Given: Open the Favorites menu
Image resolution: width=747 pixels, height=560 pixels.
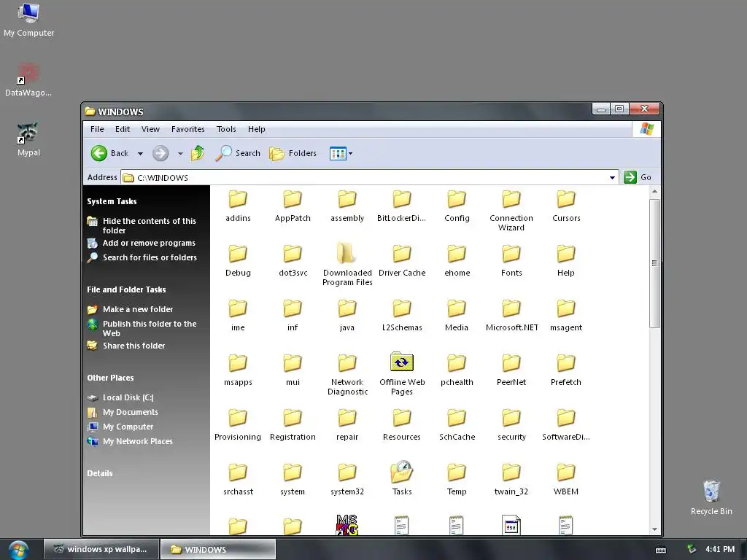Looking at the screenshot, I should pyautogui.click(x=187, y=129).
